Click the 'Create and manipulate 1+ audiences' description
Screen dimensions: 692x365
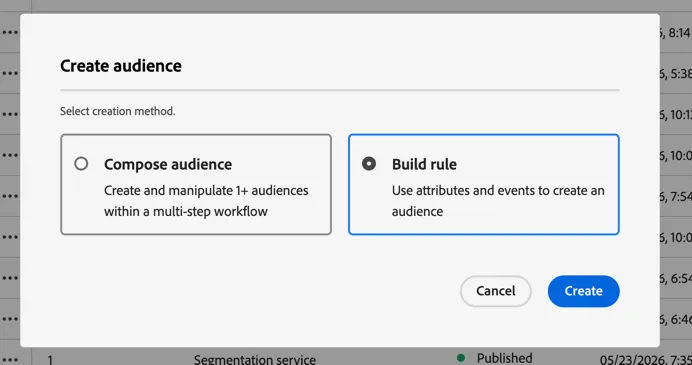(206, 201)
